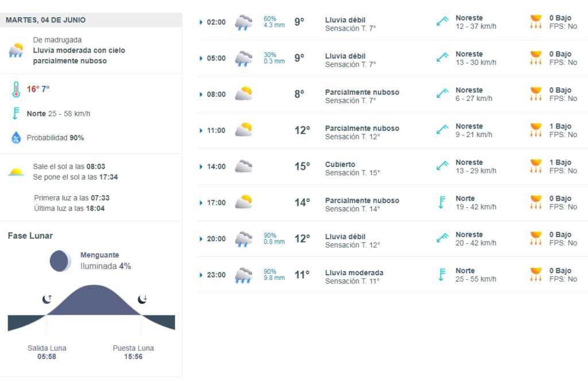
Task: Click the Lluvia moderada text at 23:00
Action: 354,273
